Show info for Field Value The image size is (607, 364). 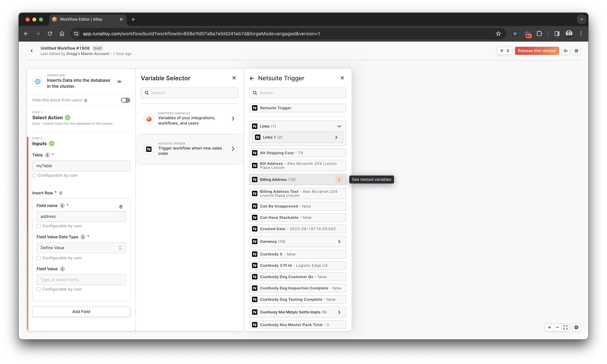click(x=62, y=269)
